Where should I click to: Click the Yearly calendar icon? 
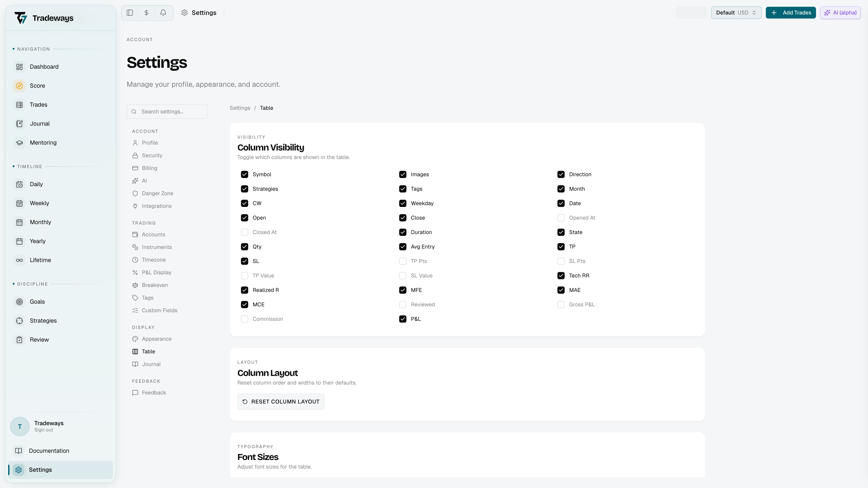coord(19,241)
